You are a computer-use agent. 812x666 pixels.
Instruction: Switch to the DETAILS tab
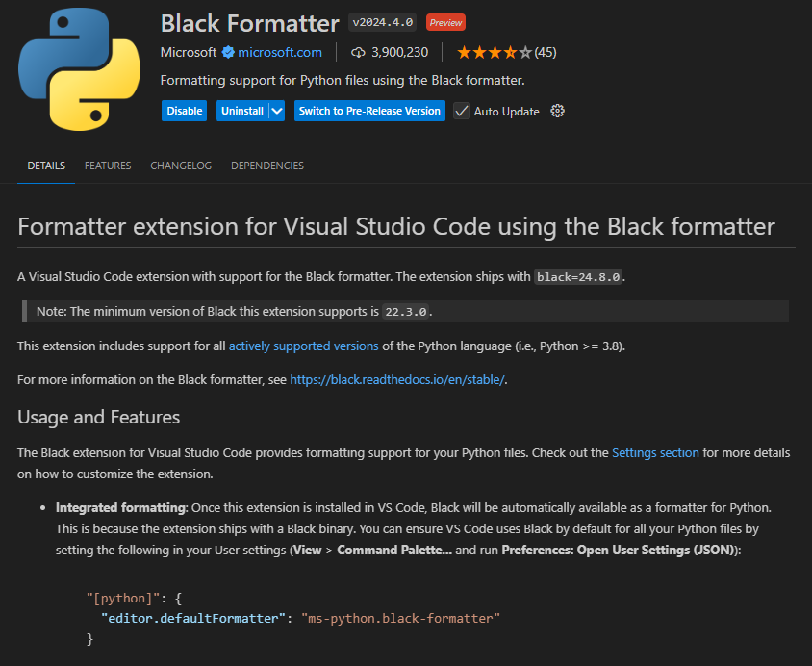pyautogui.click(x=46, y=166)
